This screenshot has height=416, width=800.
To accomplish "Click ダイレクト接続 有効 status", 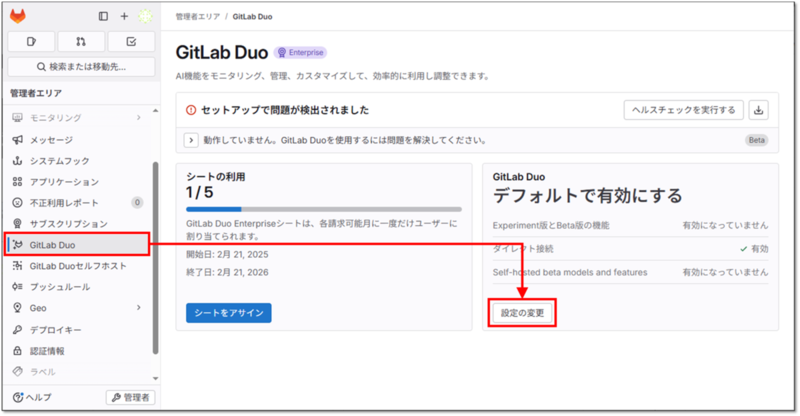I will tap(754, 249).
